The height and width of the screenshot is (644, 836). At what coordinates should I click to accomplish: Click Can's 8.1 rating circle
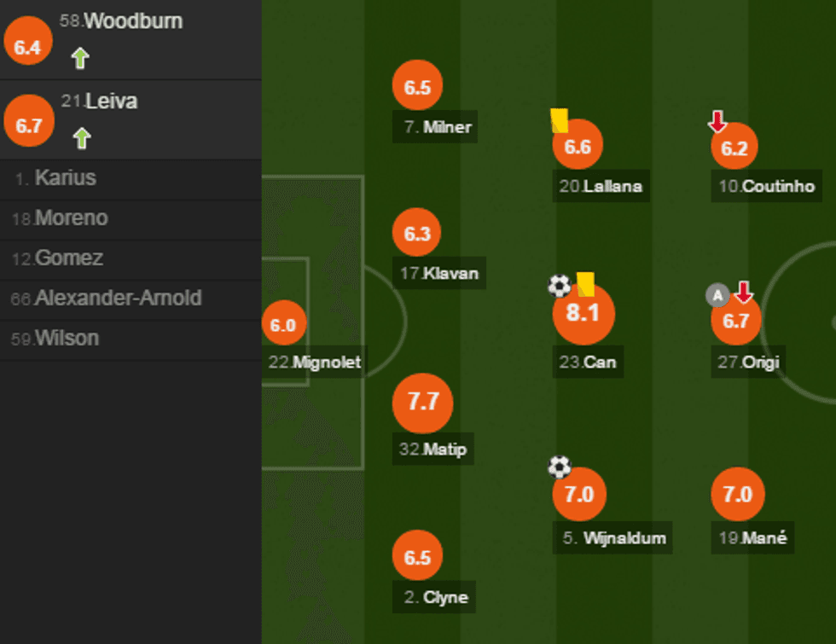583,314
